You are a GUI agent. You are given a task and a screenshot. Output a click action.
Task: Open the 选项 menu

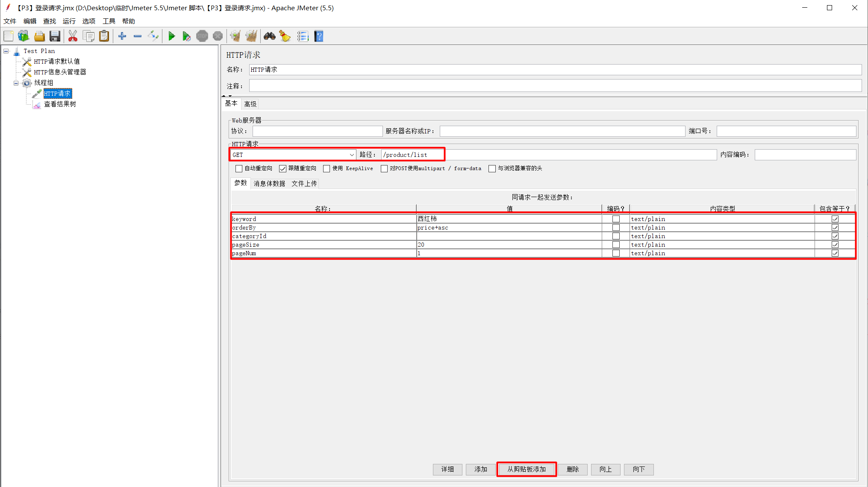pos(88,21)
